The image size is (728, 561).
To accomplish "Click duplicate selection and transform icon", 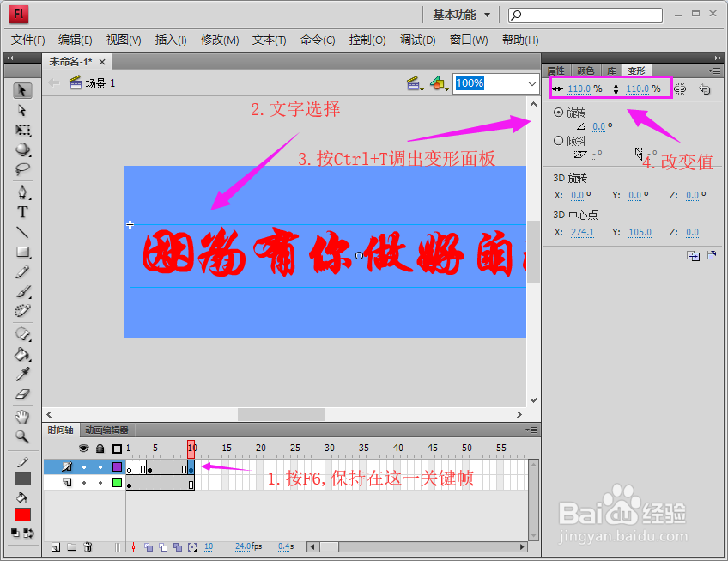I will [693, 256].
